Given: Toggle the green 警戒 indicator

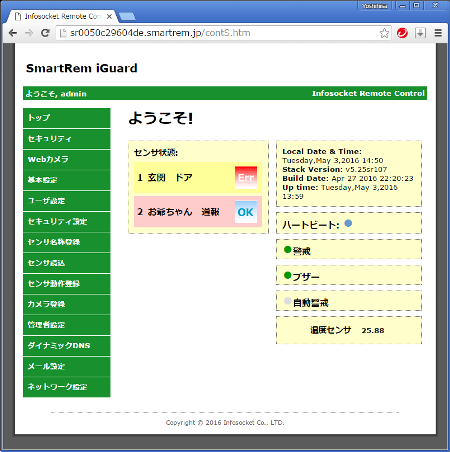Looking at the screenshot, I should point(288,250).
